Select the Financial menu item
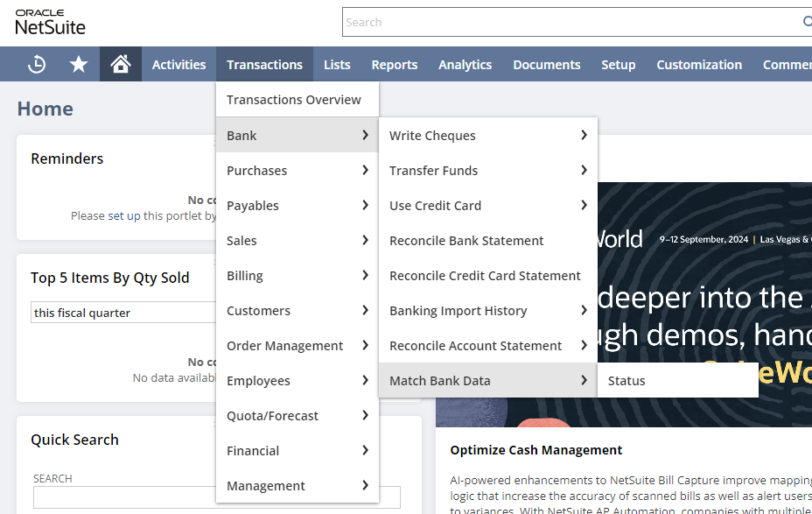 [x=253, y=451]
